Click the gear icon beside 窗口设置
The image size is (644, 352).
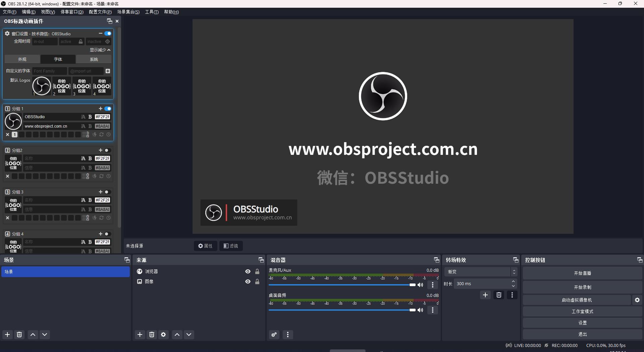[7, 34]
